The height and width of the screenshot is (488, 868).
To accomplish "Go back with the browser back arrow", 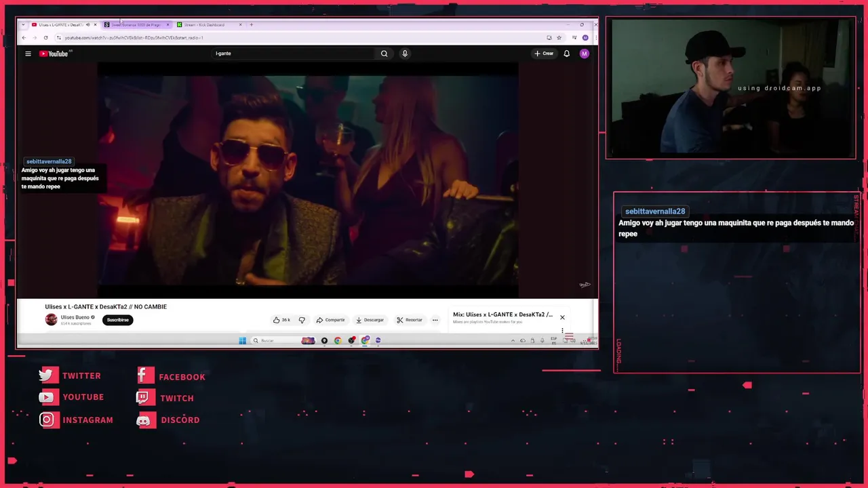I will coord(25,38).
